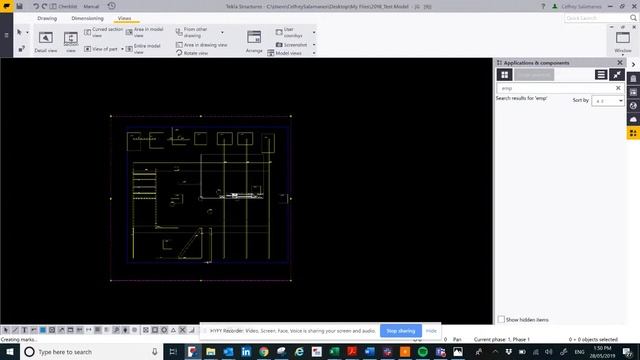
Task: Open the Tekla file menu logo
Action: click(7, 6)
